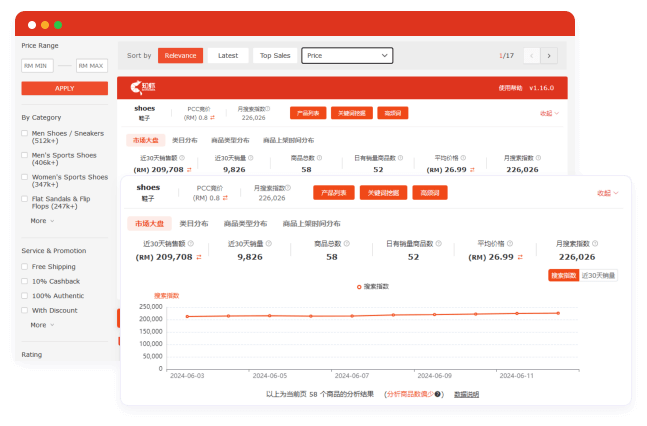The width and height of the screenshot is (647, 426).
Task: Click currency swap icon beside 209,708 in front card
Action: [198, 257]
